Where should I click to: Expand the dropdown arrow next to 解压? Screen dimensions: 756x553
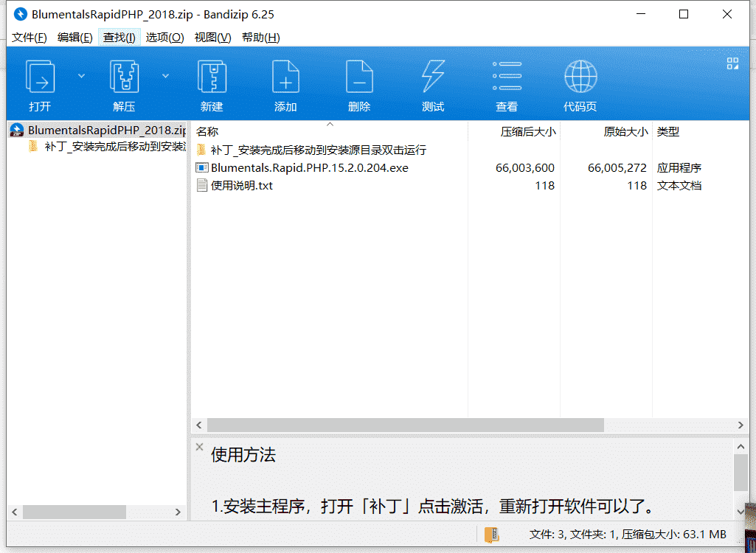[x=165, y=76]
